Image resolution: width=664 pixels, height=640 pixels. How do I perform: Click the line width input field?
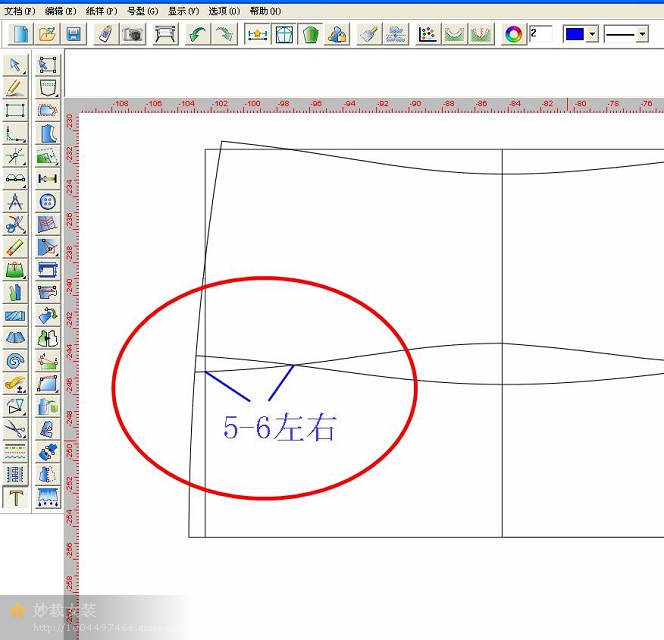[541, 34]
